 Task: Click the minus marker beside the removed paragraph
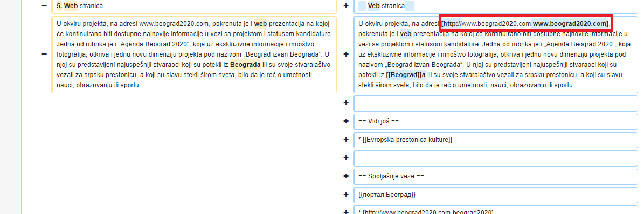pos(44,54)
